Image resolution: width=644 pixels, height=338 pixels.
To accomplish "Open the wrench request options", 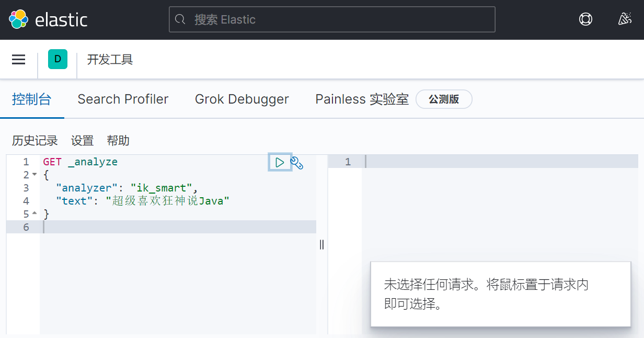I will pyautogui.click(x=297, y=163).
